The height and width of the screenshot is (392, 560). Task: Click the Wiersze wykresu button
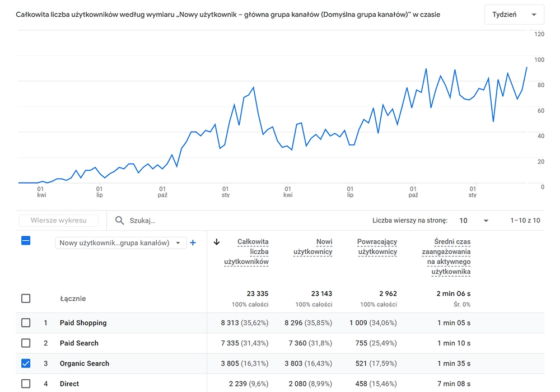58,220
